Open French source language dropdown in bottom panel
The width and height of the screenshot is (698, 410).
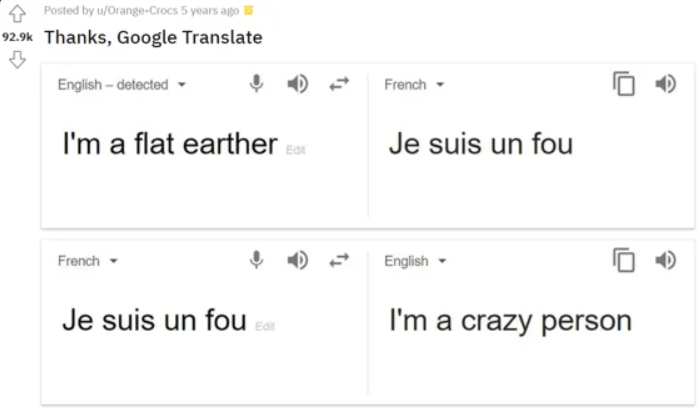point(88,261)
